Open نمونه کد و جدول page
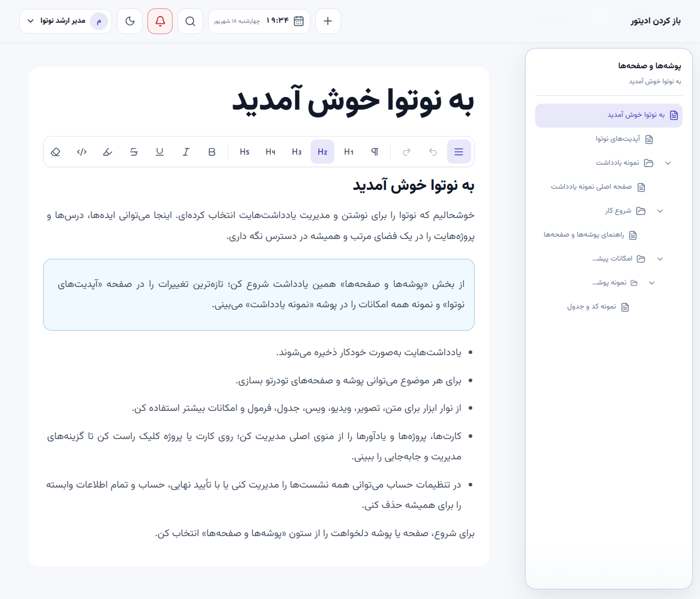Viewport: 700px width, 599px height. coord(592,307)
